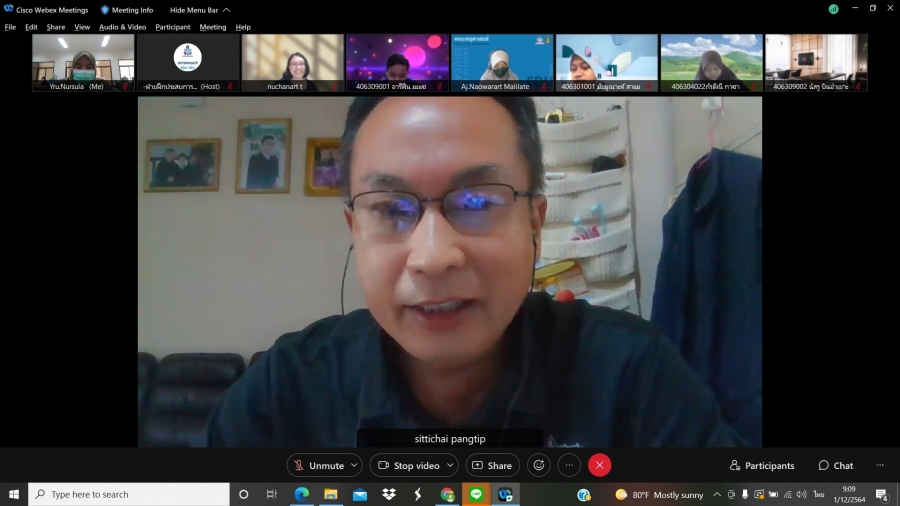Open the Participants panel
Viewport: 900px width, 506px height.
[762, 465]
